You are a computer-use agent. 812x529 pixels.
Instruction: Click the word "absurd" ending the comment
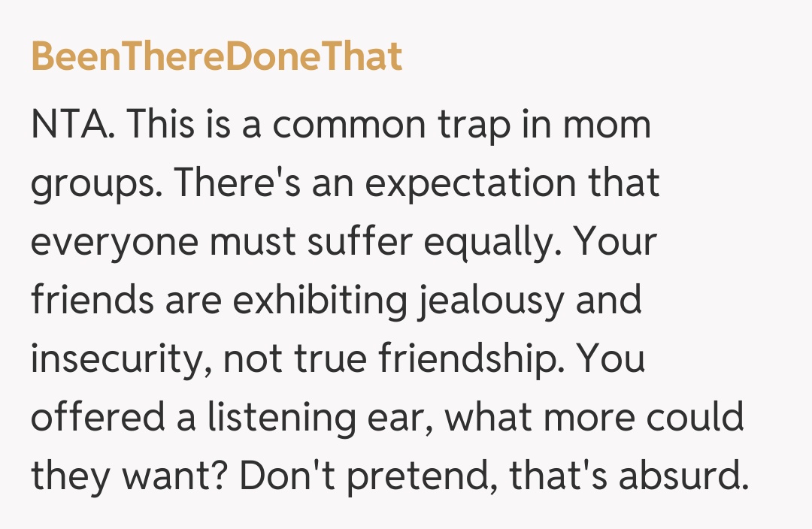677,476
